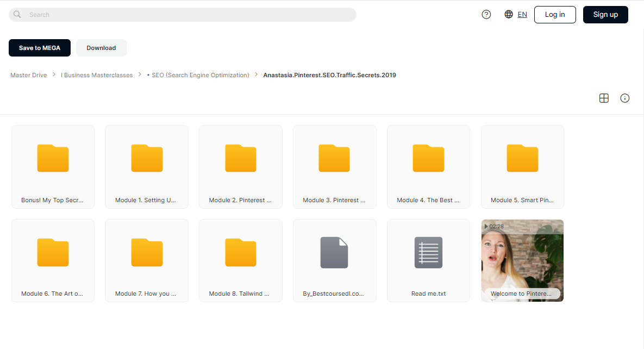
Task: Click the 'Module 1. Setting U...' label
Action: click(146, 200)
